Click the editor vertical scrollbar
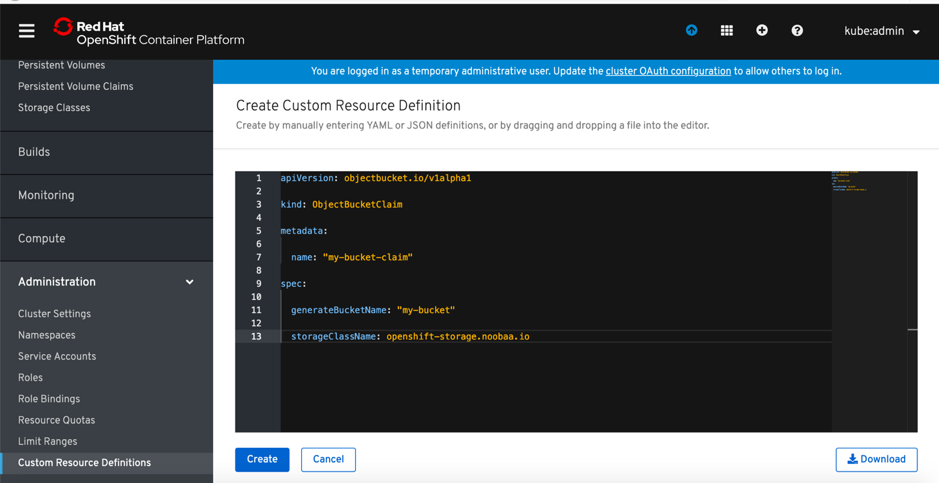 (912, 301)
